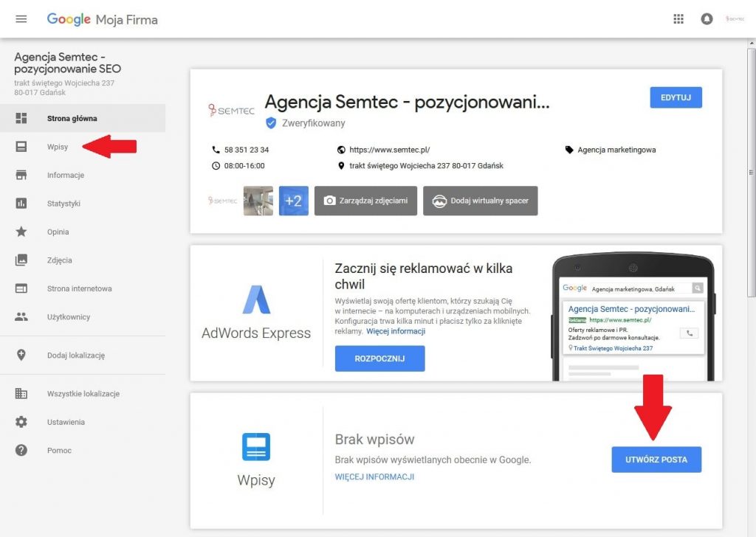Click the phone icon beside 58 351 23 34
The image size is (756, 537).
click(x=216, y=150)
